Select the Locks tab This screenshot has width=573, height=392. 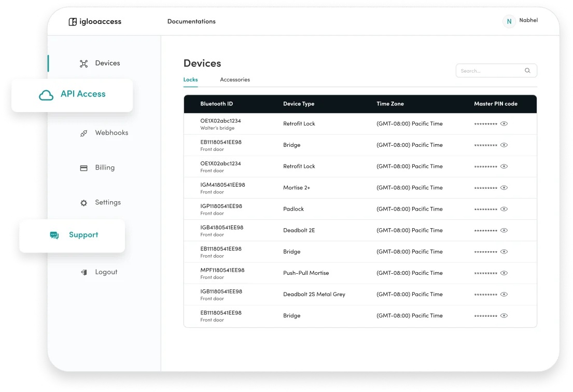[190, 80]
